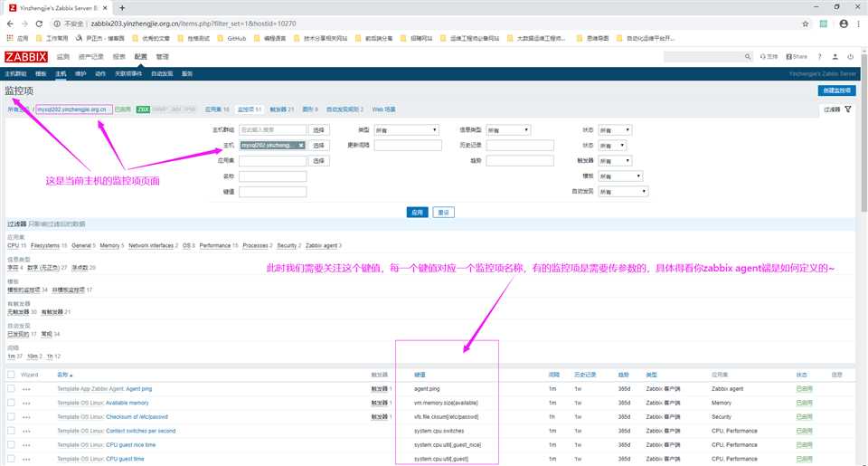Viewport: 868px width, 466px height.
Task: Click the 名称 name input field
Action: click(272, 176)
